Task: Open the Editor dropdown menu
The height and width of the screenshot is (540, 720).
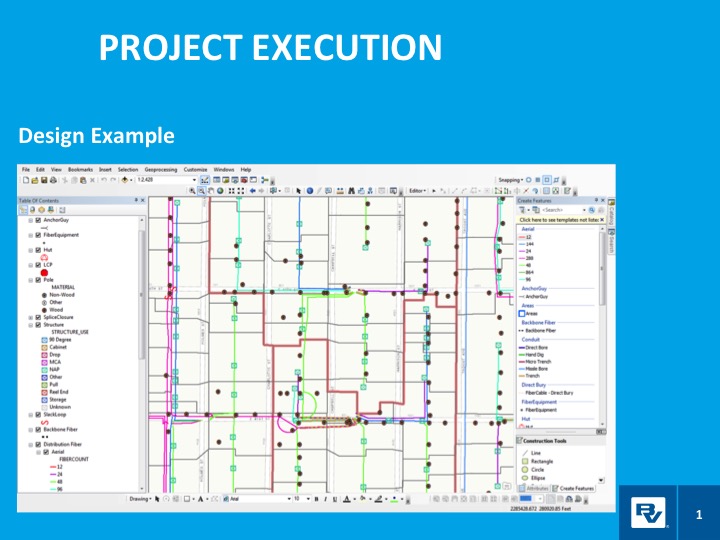Action: click(417, 190)
